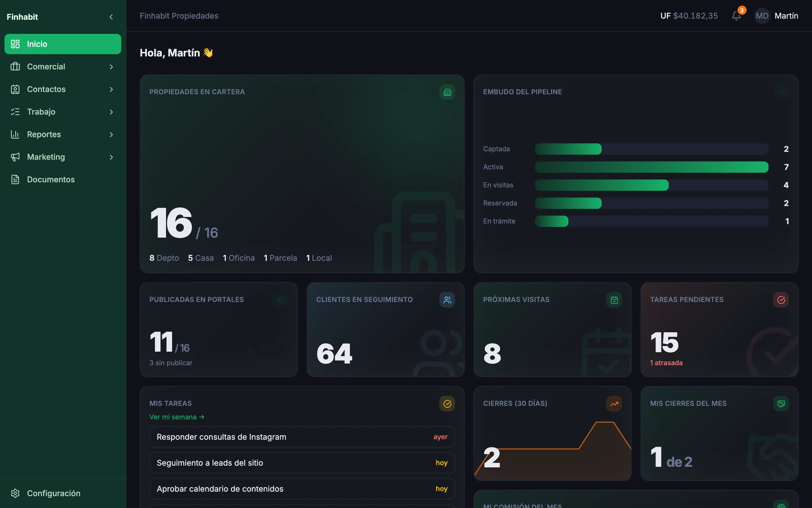Click the En visitas pipeline bar
This screenshot has height=508, width=812.
pyautogui.click(x=652, y=185)
